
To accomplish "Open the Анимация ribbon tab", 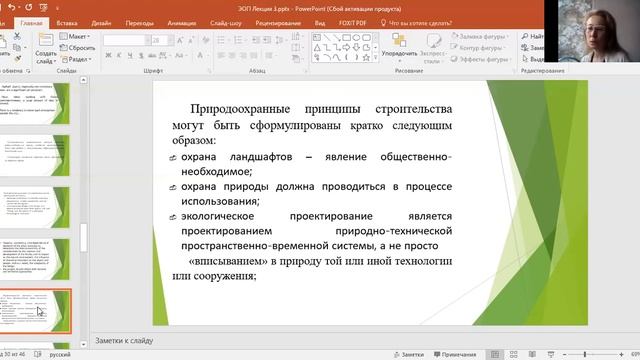I will (182, 23).
